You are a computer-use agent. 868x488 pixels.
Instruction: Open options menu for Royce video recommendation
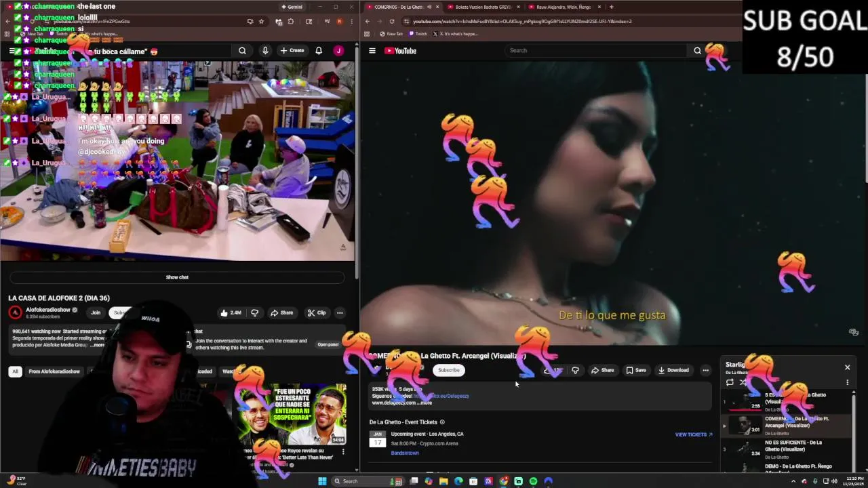tap(343, 451)
